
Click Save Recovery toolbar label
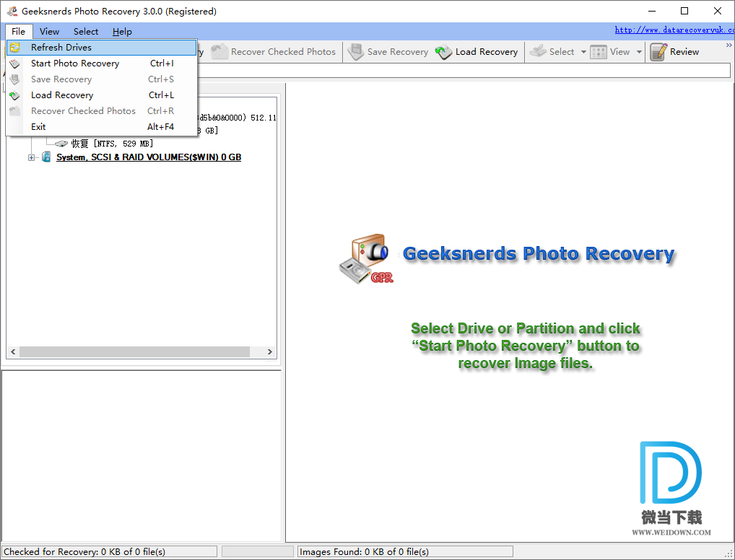(398, 51)
